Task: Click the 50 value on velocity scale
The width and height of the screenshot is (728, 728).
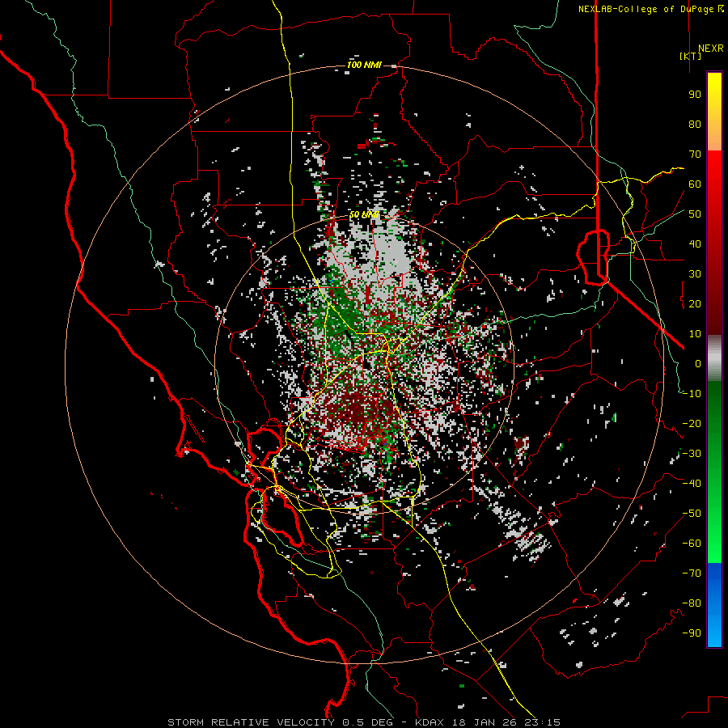Action: [x=695, y=214]
